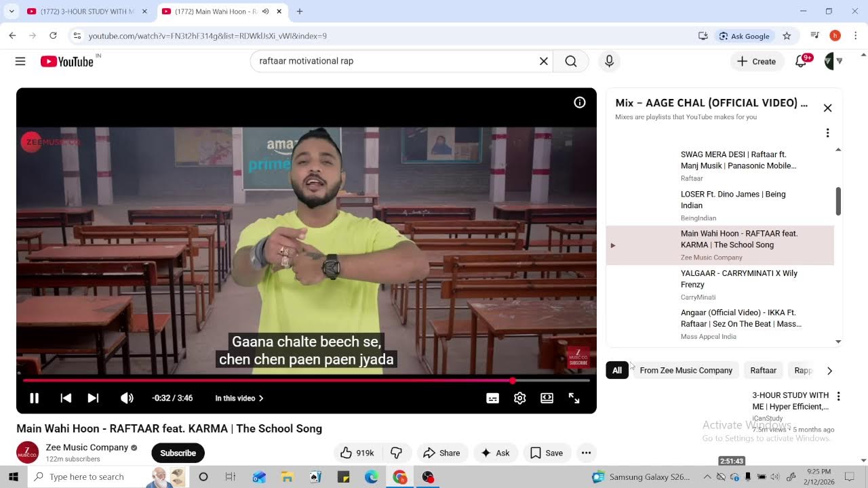Toggle subtitles/closed captions

point(492,398)
